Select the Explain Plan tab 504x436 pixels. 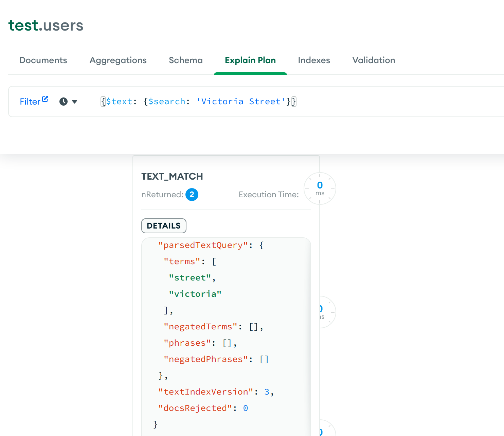tap(250, 60)
